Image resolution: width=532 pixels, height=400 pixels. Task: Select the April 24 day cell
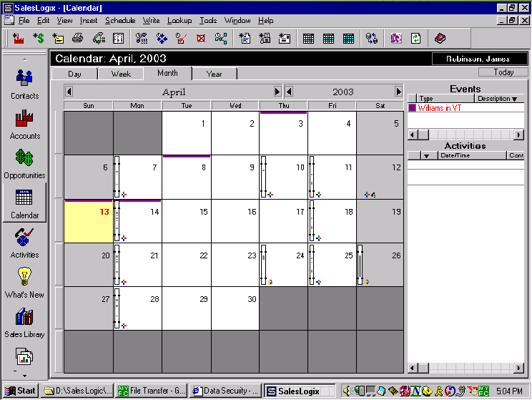(x=284, y=265)
